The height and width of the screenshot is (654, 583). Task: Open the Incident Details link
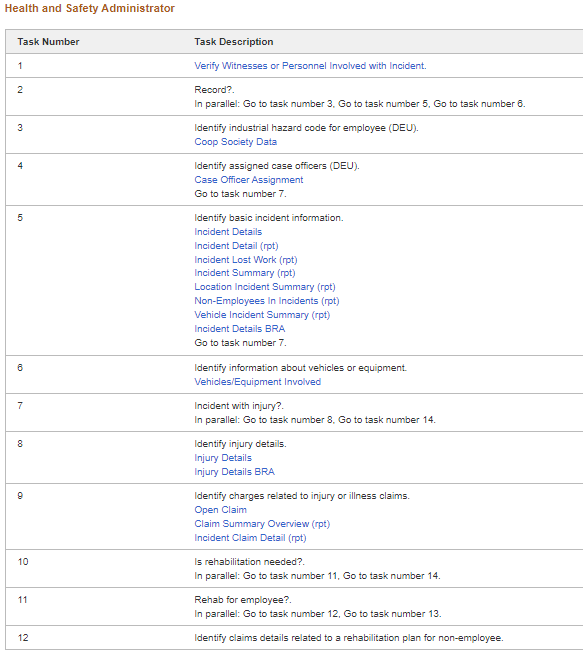point(228,232)
